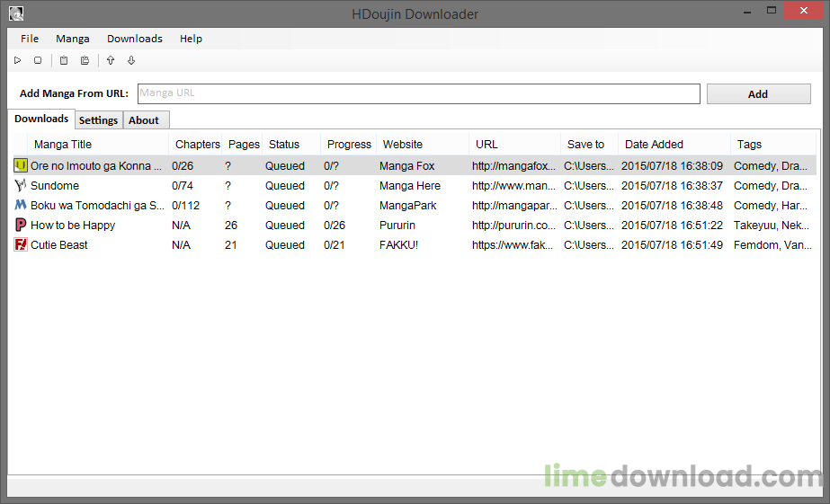Select the Cutie Beast row
The width and height of the screenshot is (830, 504).
coord(415,245)
